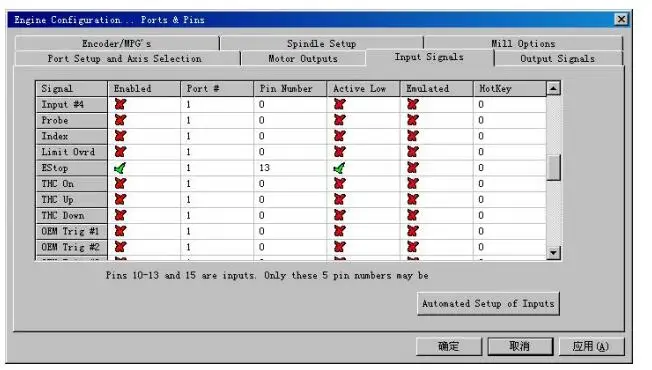Click scrollbar up arrow in signal list
This screenshot has height=370, width=652.
[x=553, y=88]
